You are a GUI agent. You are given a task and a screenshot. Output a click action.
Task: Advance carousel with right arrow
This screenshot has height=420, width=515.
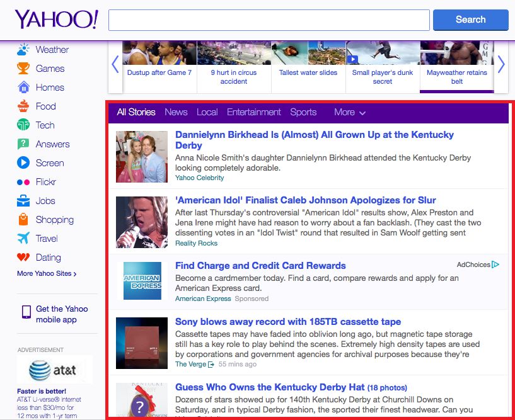(x=501, y=64)
